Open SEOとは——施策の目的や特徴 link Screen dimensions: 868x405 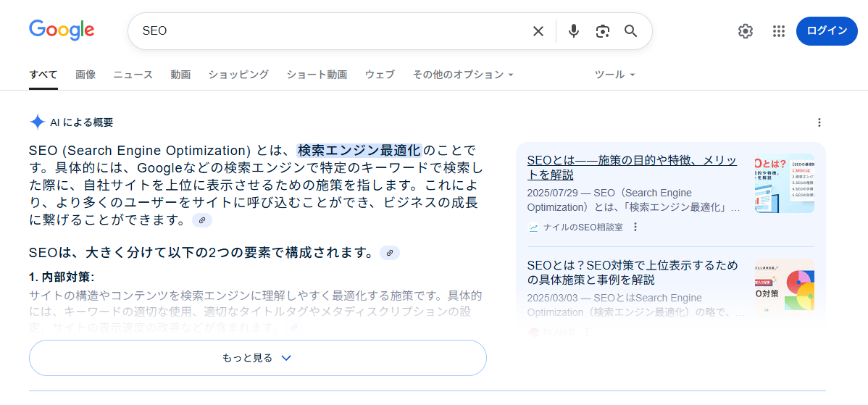[633, 167]
